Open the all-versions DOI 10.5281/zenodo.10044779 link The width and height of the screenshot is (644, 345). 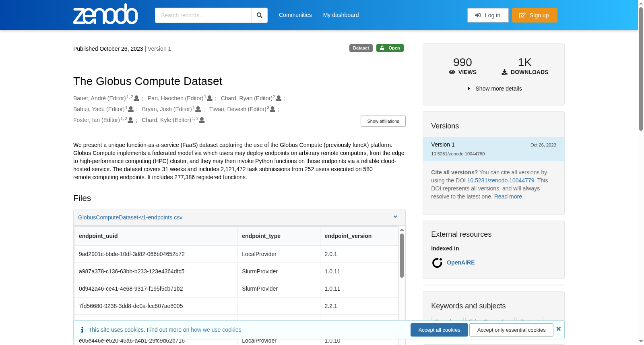501,180
